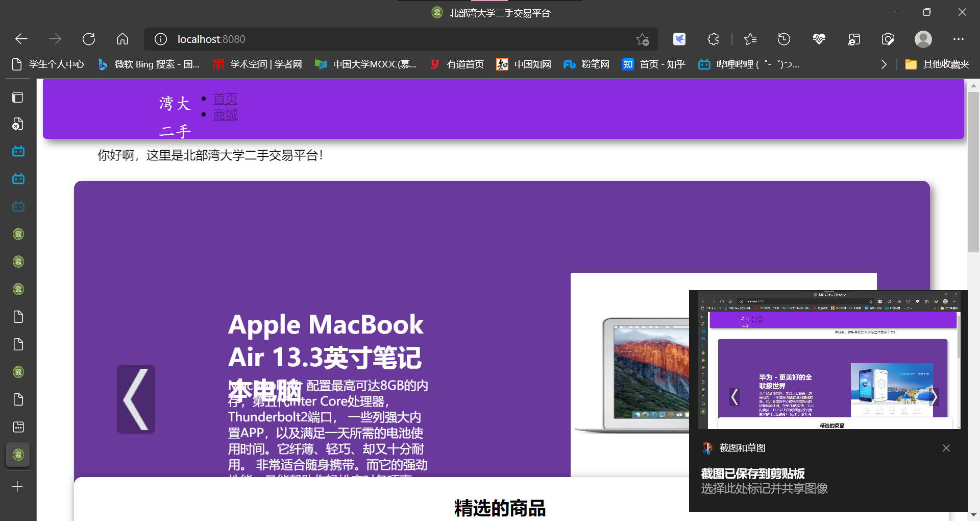Image resolution: width=980 pixels, height=521 pixels.
Task: Open 学生个人中心 bookmark
Action: [x=48, y=64]
